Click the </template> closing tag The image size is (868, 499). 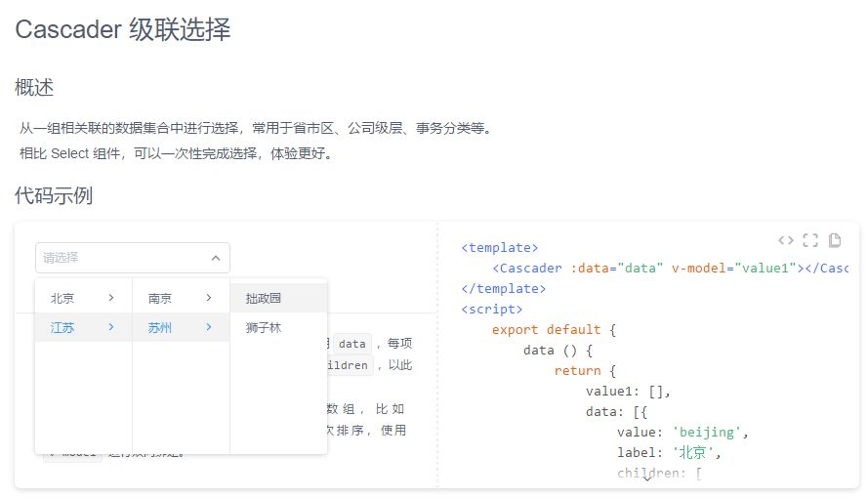point(503,288)
